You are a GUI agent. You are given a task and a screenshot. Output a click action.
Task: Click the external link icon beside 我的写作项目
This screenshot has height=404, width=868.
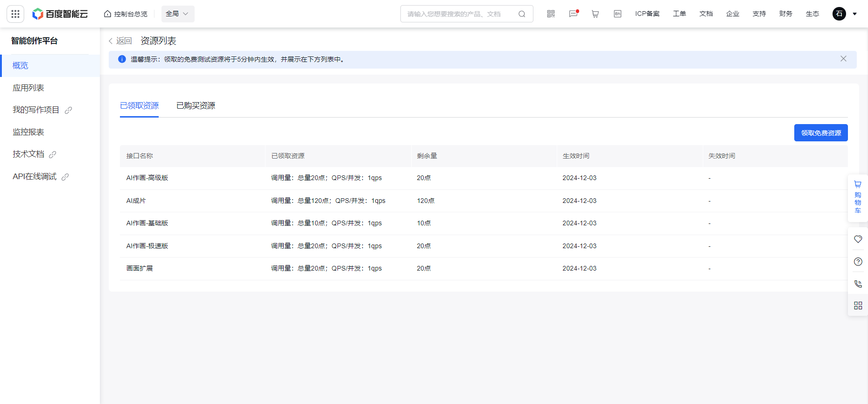click(68, 110)
